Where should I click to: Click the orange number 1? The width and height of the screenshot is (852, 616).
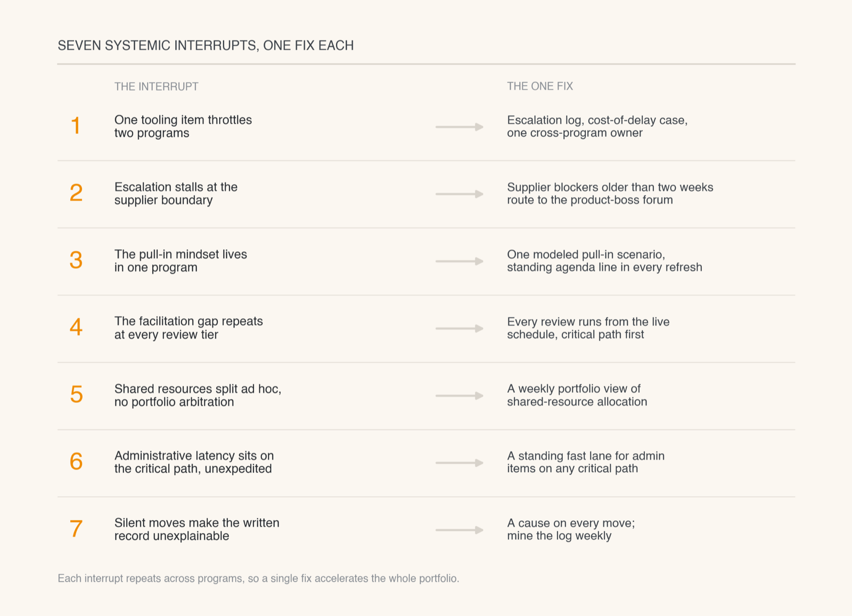[76, 126]
